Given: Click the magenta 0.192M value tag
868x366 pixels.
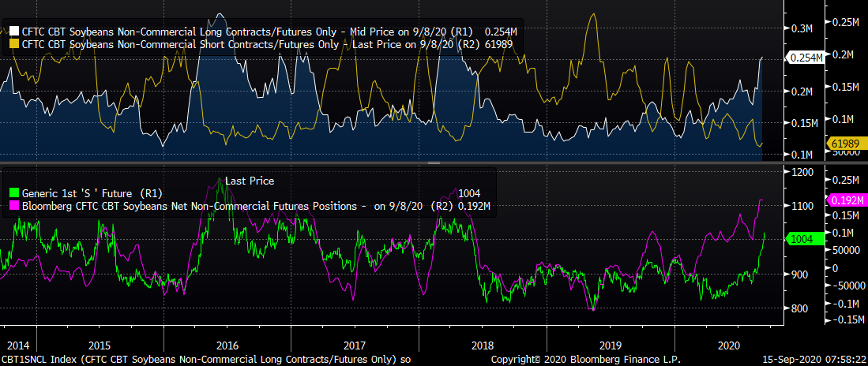Looking at the screenshot, I should (847, 200).
